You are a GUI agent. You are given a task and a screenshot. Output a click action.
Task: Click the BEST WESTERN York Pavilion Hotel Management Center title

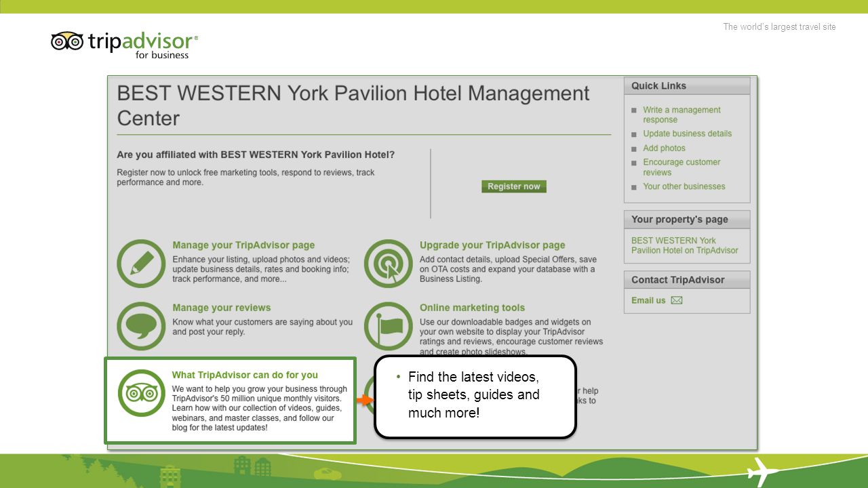tap(353, 105)
